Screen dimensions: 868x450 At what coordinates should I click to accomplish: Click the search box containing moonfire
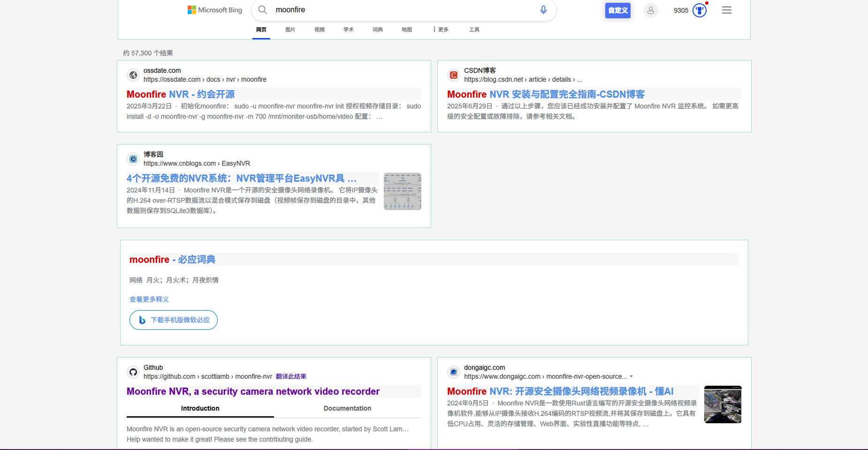[x=404, y=10]
